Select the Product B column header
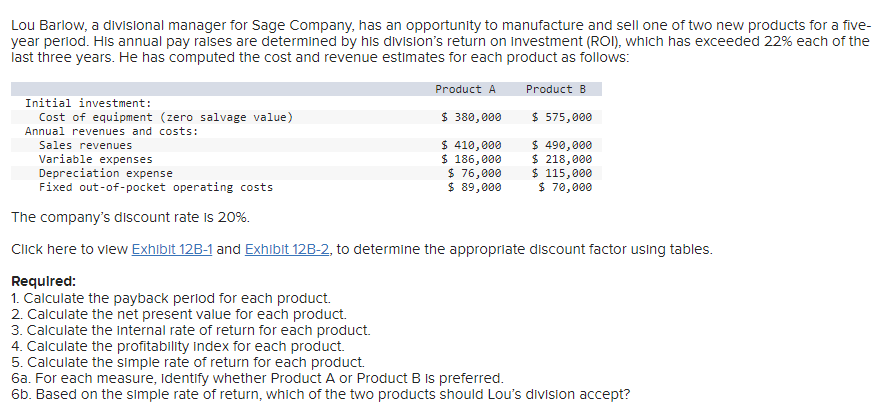893x406 pixels. point(556,89)
